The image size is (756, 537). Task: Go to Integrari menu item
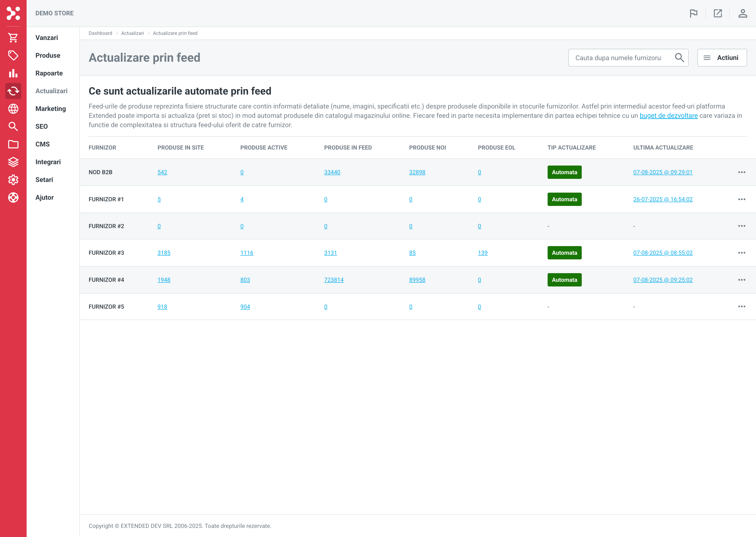click(48, 162)
